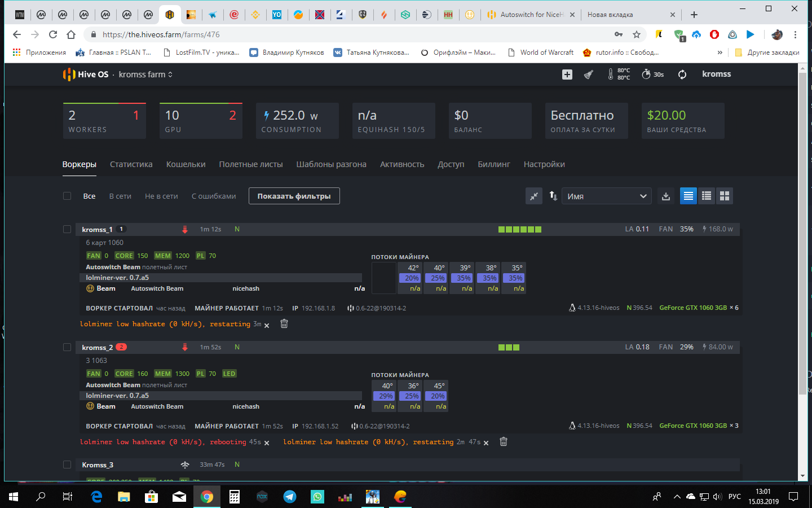Open Kromss_3 worker page
The width and height of the screenshot is (812, 508).
(98, 465)
